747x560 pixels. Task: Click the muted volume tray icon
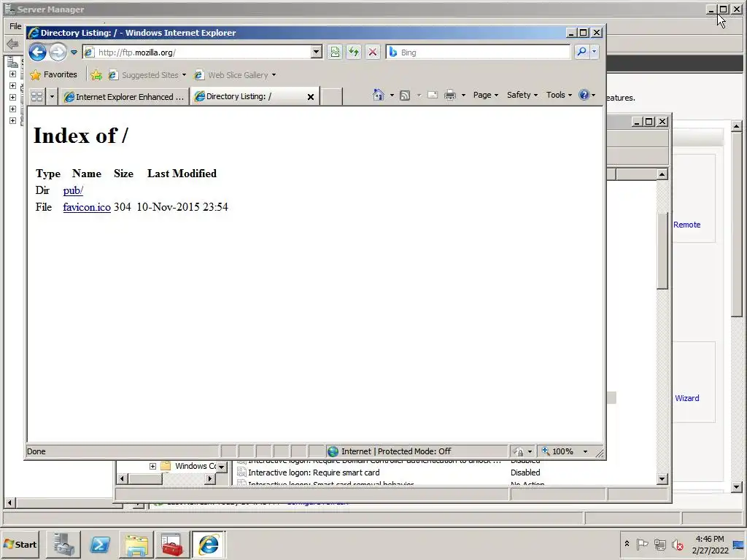(678, 545)
